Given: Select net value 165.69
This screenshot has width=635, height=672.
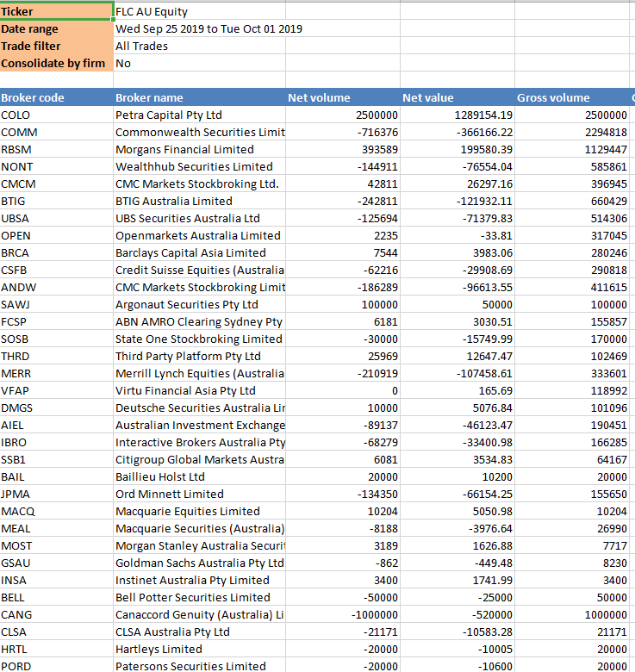Looking at the screenshot, I should coord(458,390).
